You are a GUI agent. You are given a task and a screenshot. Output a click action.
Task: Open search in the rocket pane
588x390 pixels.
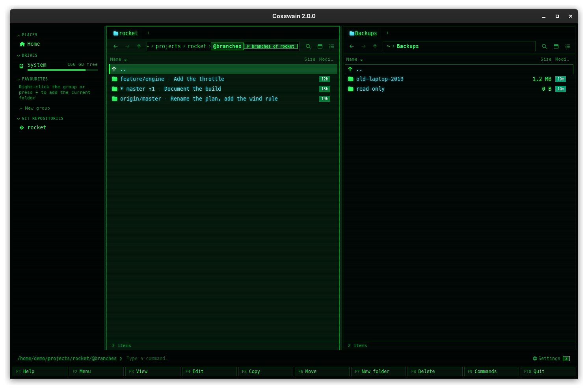(308, 47)
